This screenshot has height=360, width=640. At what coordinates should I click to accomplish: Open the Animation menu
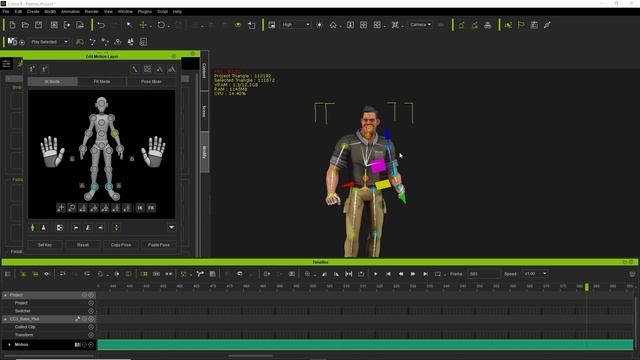(x=70, y=11)
